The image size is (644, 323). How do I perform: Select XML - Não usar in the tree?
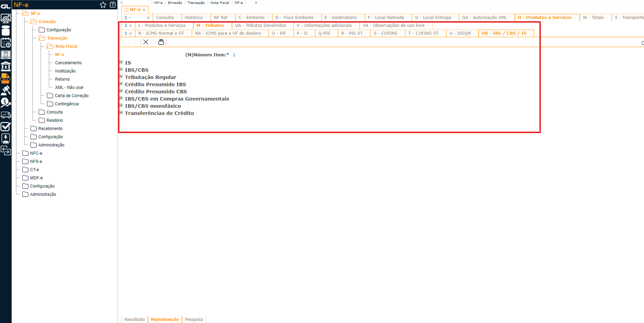[69, 87]
